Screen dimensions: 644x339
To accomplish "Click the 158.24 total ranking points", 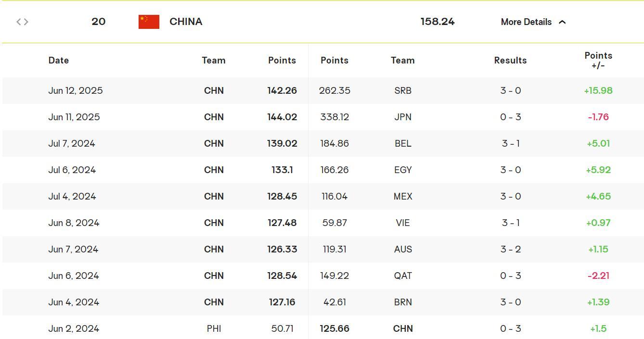I will [437, 22].
